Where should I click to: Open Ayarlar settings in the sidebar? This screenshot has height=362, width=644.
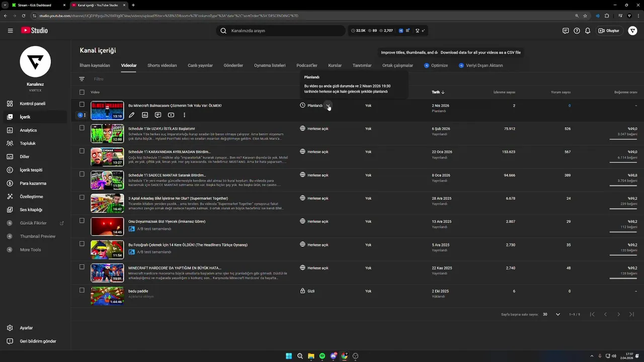[x=34, y=328]
